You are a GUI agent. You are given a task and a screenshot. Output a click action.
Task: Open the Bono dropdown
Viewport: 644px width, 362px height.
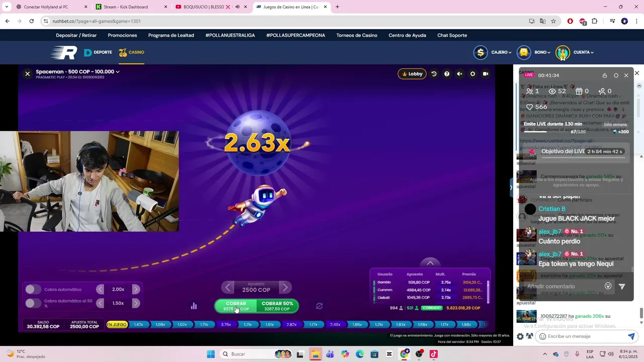pos(543,52)
